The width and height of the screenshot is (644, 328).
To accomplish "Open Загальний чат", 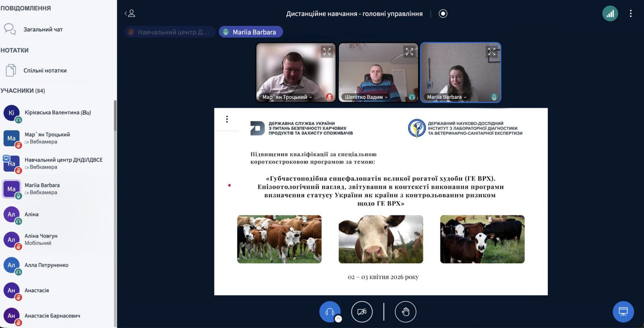I will (43, 29).
